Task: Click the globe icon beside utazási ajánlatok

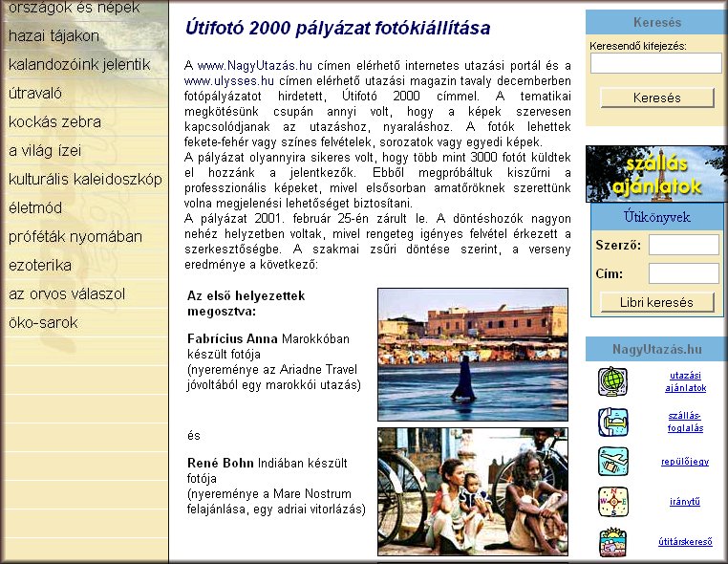Action: pos(612,381)
